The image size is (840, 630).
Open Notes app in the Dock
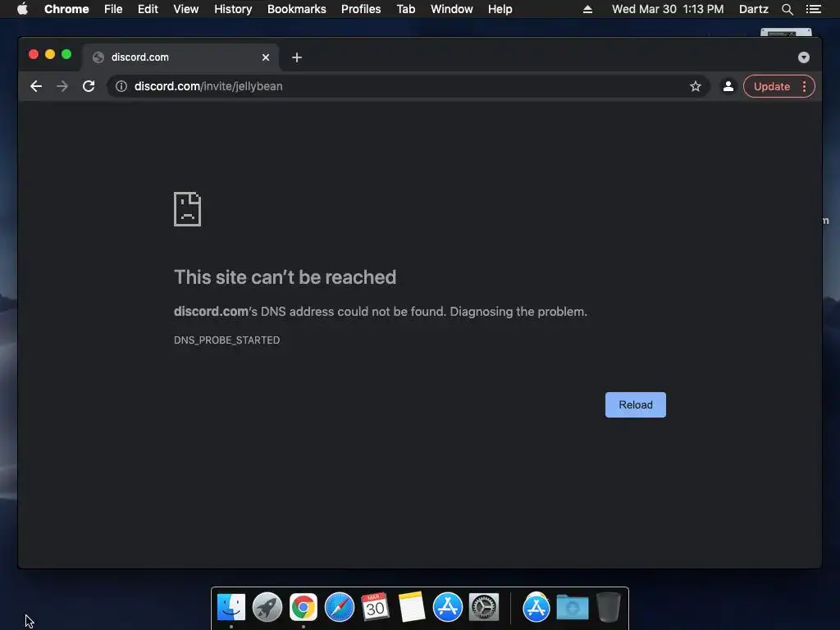click(x=412, y=607)
